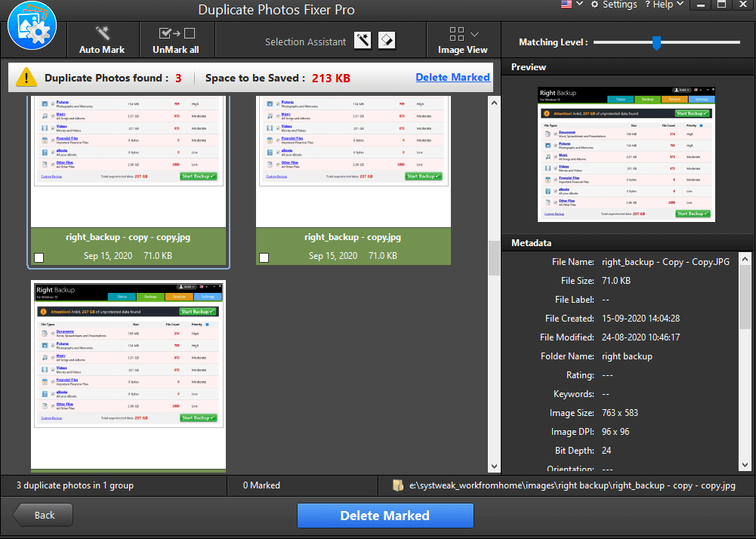The width and height of the screenshot is (756, 539).
Task: Expand the Help dropdown menu
Action: pyautogui.click(x=664, y=5)
